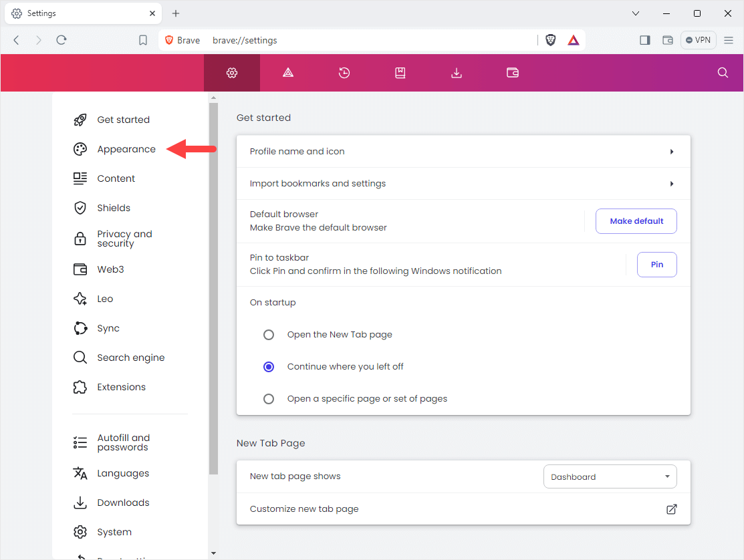Click the settings search magnifier icon
Image resolution: width=744 pixels, height=560 pixels.
click(723, 73)
